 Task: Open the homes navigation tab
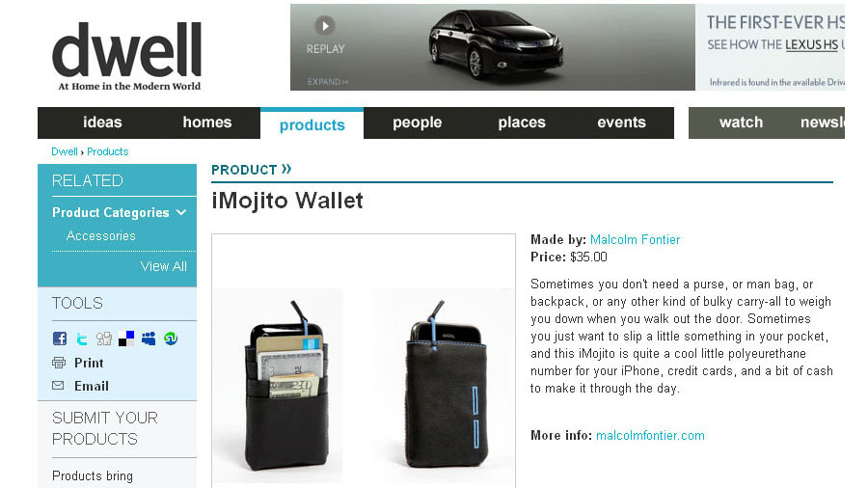point(207,122)
